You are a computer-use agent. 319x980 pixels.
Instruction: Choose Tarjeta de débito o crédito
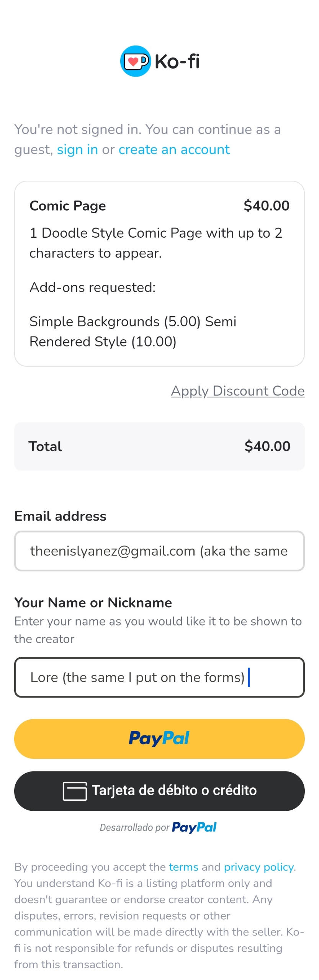click(159, 791)
